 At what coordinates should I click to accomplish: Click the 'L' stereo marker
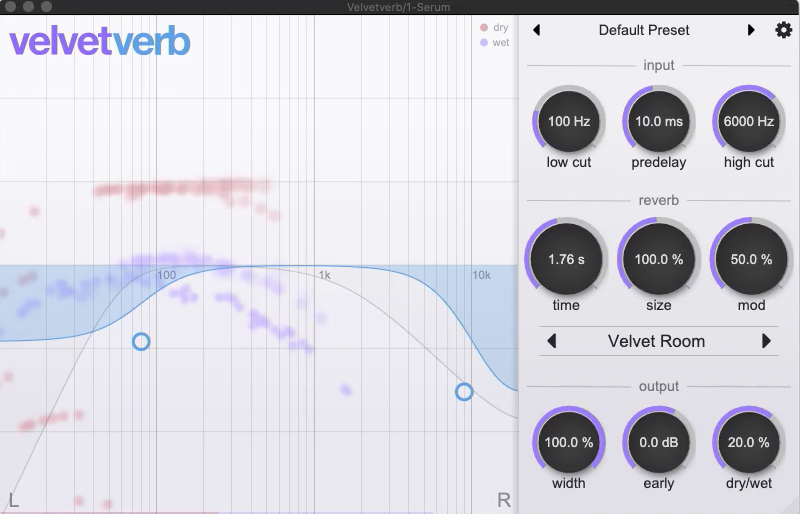click(x=14, y=500)
